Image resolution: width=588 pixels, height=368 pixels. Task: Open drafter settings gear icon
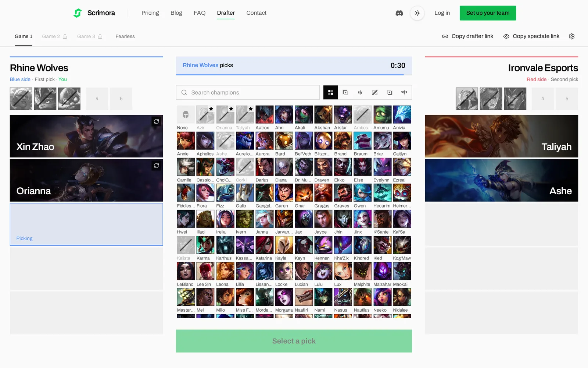point(571,36)
